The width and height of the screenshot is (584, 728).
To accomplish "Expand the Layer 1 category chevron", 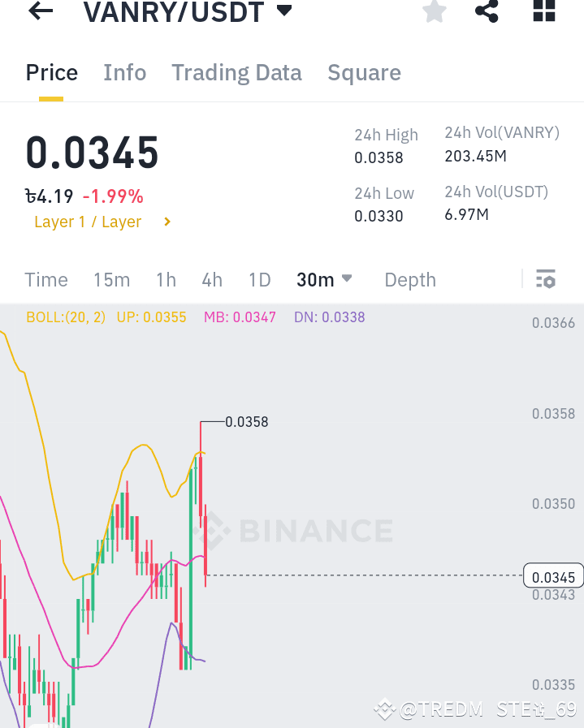I will tap(167, 221).
